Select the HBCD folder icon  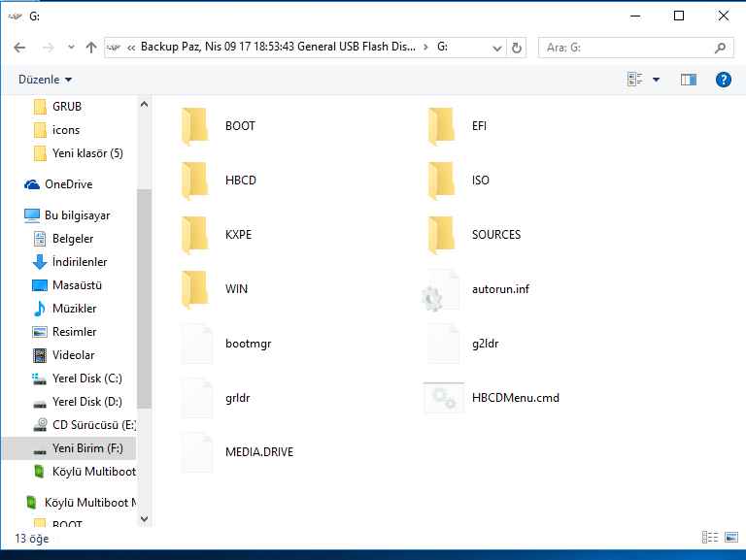pyautogui.click(x=195, y=181)
